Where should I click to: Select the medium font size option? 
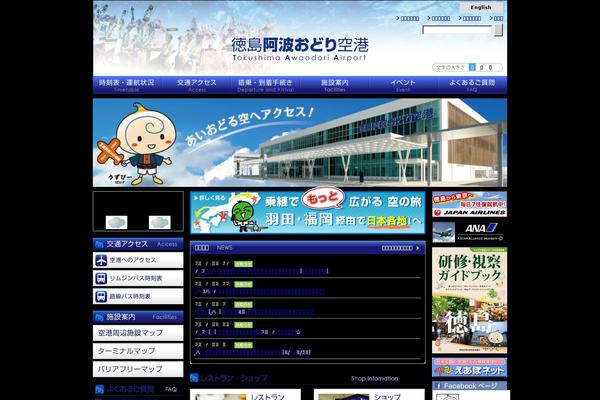[x=481, y=67]
